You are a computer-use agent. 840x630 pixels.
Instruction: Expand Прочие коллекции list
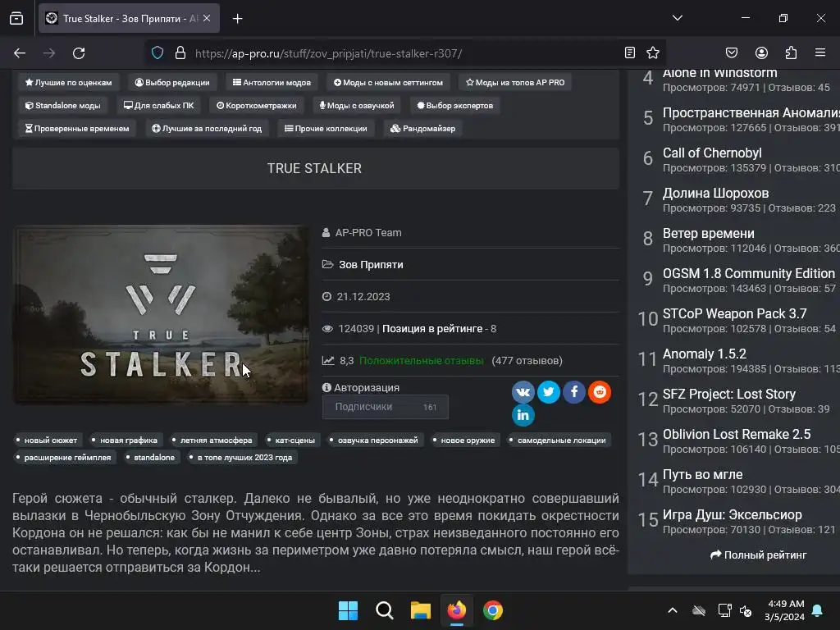click(326, 129)
